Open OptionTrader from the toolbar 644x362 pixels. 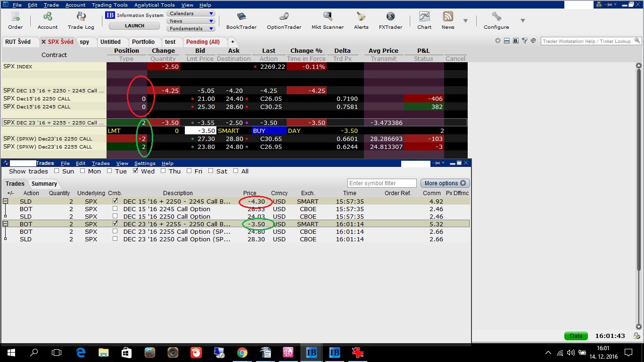point(284,20)
